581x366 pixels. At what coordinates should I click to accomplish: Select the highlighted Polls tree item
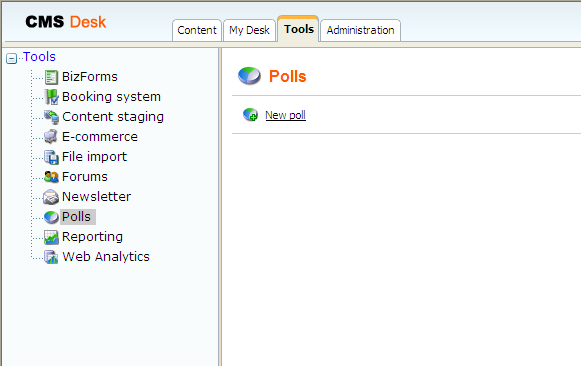coord(77,217)
